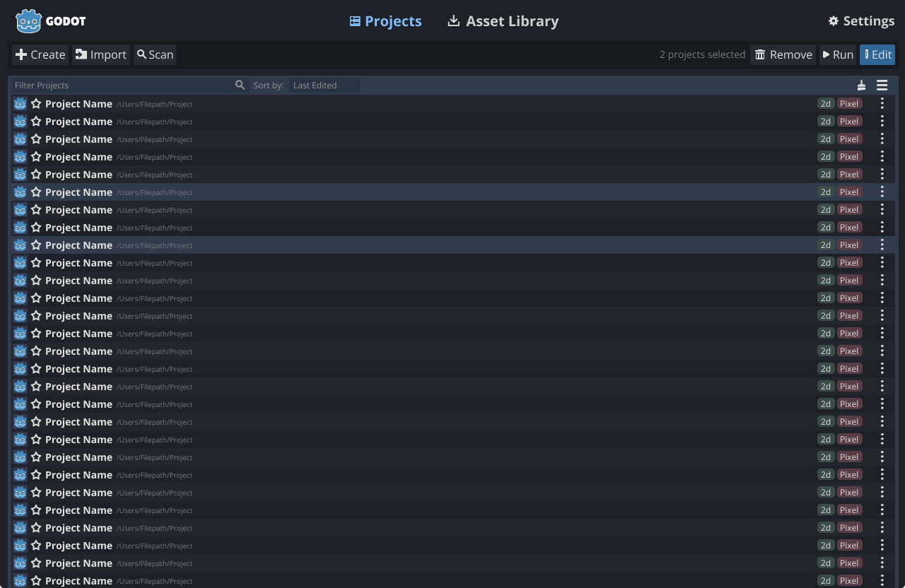This screenshot has height=588, width=905.
Task: Open the Settings page
Action: (x=861, y=21)
